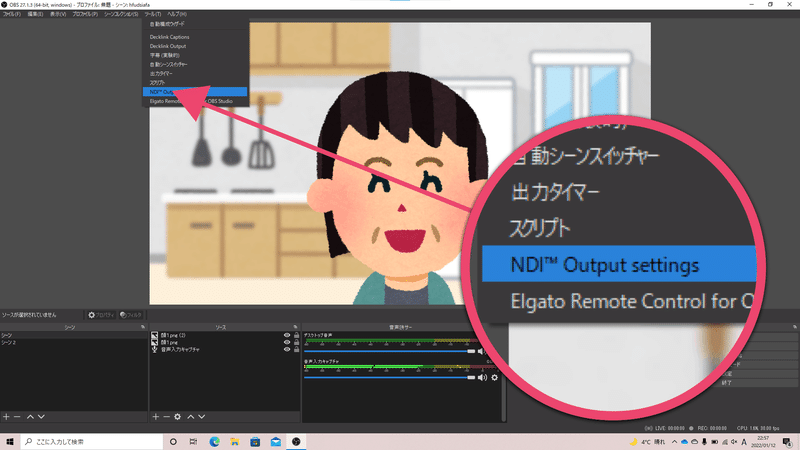Choose 自動シーンスイッチャー menu entry
The image size is (800, 450).
tap(196, 64)
